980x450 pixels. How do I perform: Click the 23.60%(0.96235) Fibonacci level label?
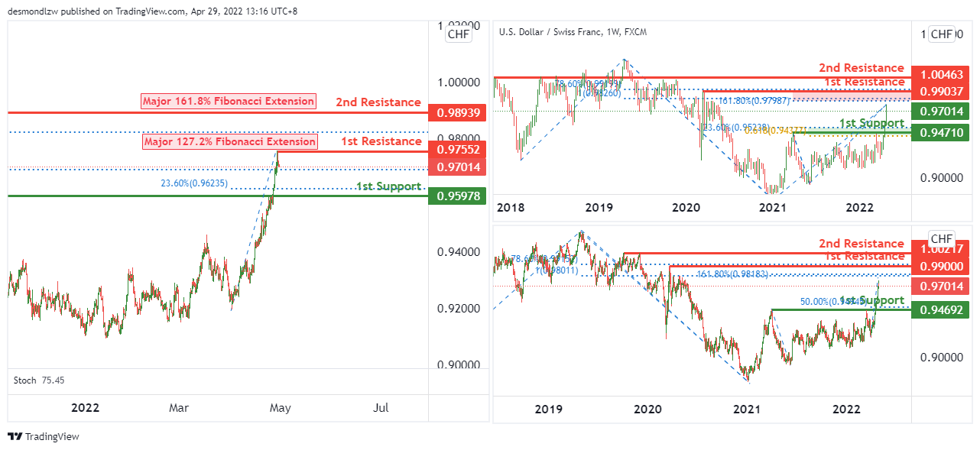coord(194,183)
